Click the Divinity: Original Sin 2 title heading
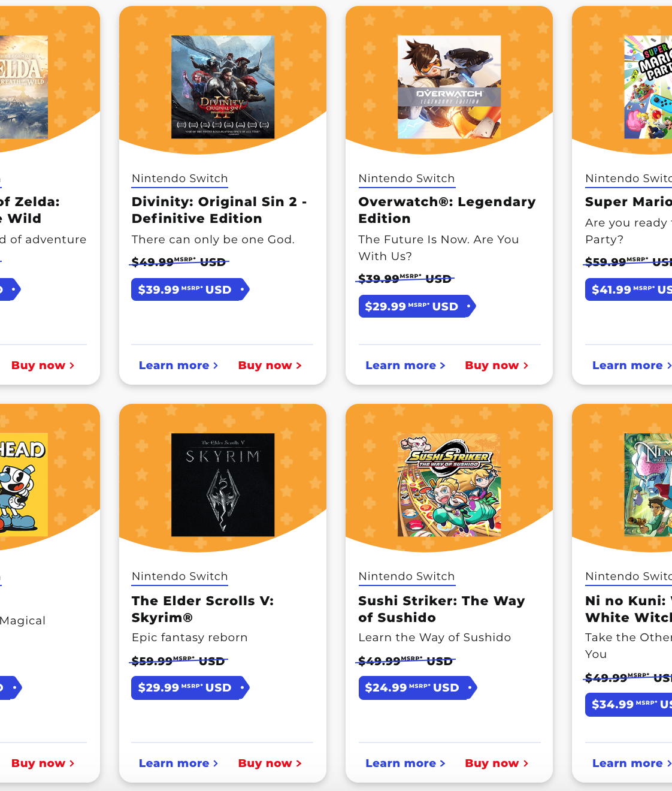This screenshot has height=791, width=672. 219,210
